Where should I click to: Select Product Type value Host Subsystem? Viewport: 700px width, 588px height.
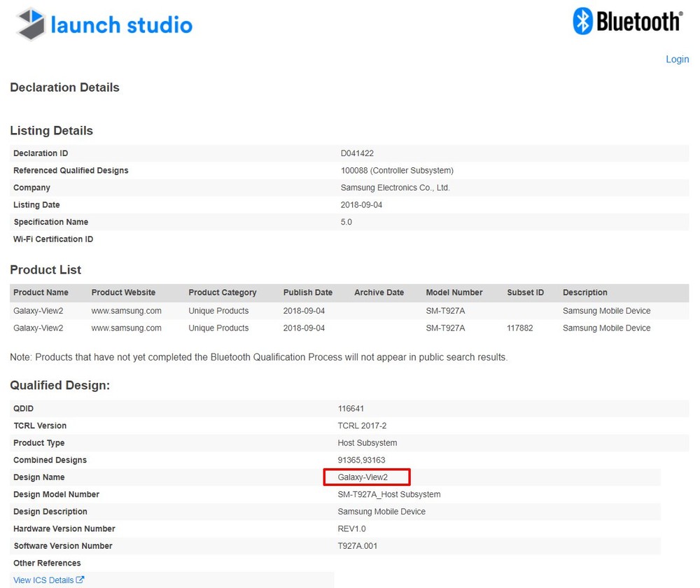tap(367, 443)
